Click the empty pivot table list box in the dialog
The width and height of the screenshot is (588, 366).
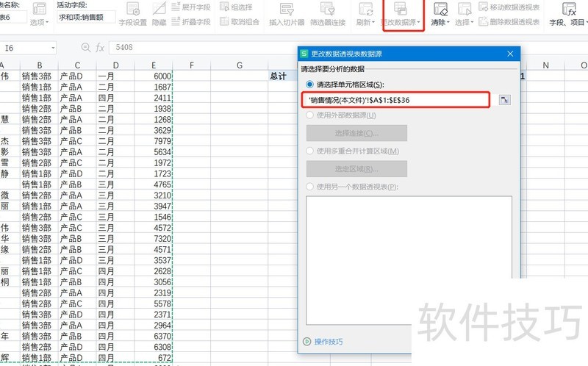[x=409, y=260]
